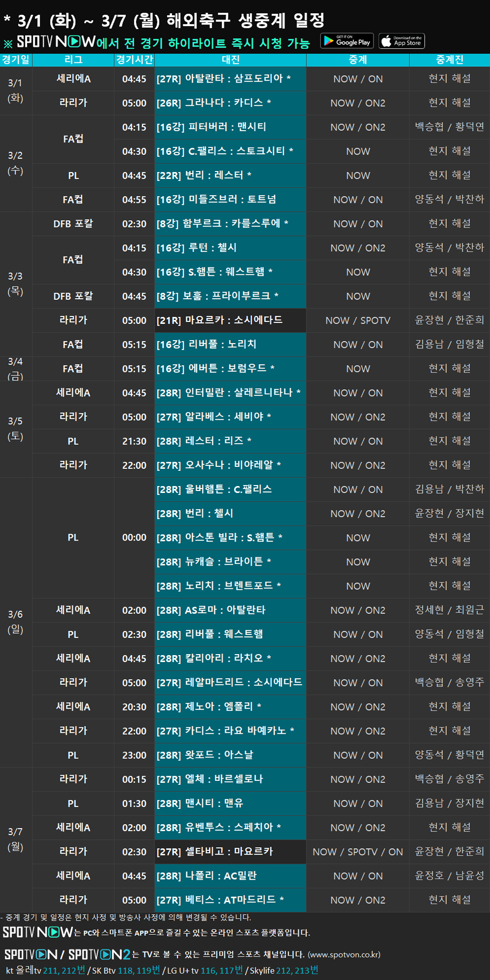The image size is (490, 980).
Task: Click the 중계진 column header
Action: tap(449, 60)
